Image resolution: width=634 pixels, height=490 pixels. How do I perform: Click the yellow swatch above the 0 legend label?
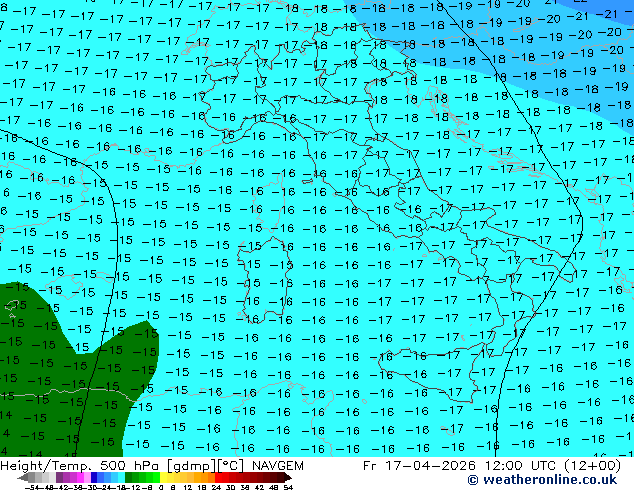(x=163, y=477)
